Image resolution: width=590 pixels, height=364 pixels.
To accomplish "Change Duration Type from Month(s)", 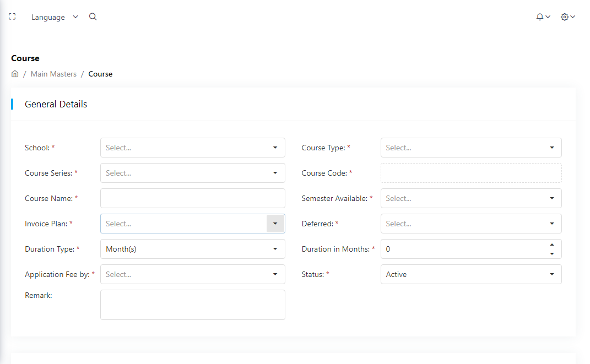I will 193,249.
